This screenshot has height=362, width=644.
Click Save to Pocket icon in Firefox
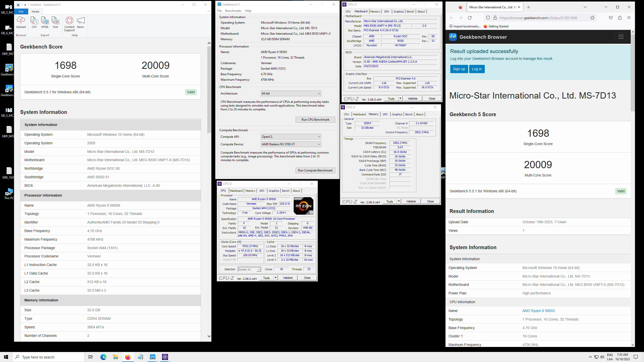[611, 18]
